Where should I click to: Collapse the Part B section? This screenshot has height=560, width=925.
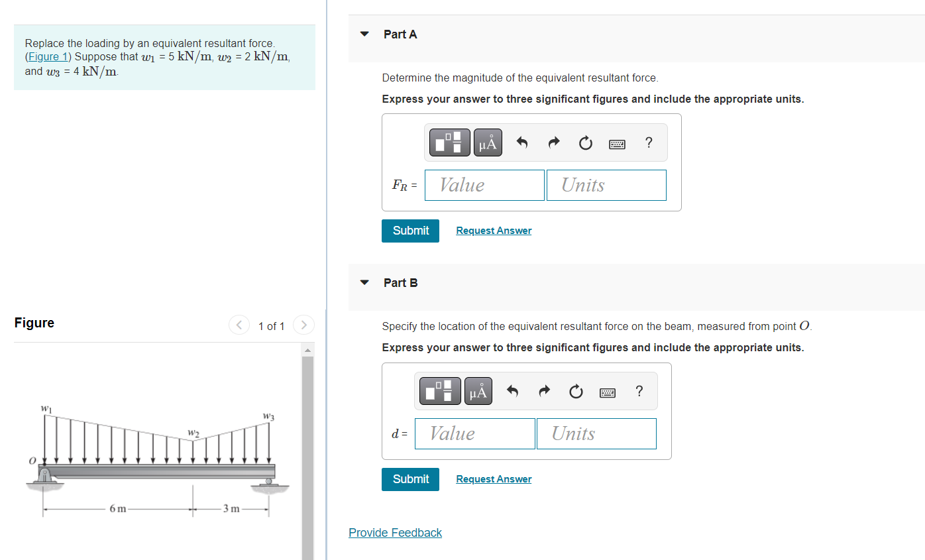coord(364,282)
